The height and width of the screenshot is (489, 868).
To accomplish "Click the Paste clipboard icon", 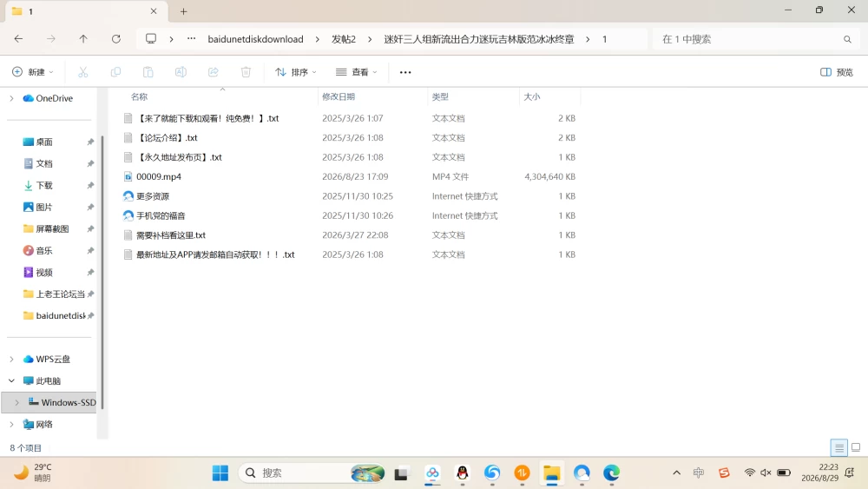I will (x=148, y=72).
